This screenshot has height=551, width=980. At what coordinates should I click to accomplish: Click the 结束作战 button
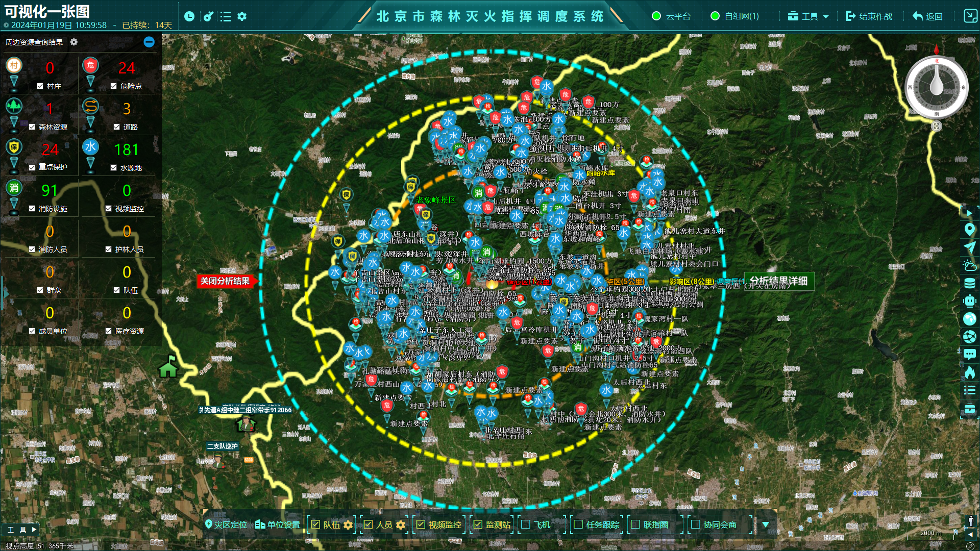tap(869, 16)
